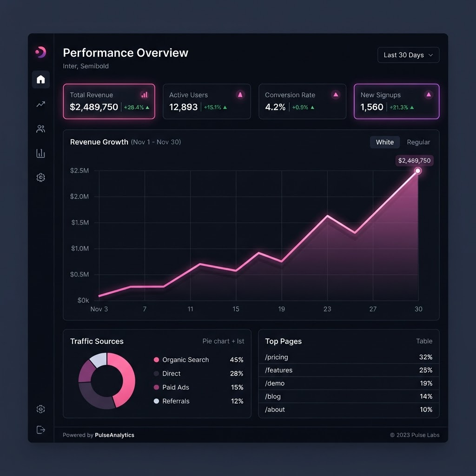Open the Active Users card
This screenshot has width=476, height=476.
[207, 101]
